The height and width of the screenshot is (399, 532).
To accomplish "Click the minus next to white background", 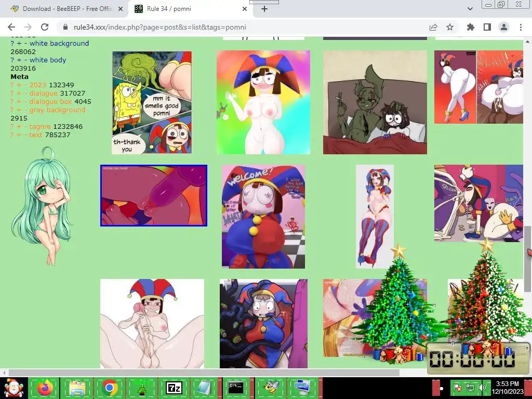I will pyautogui.click(x=25, y=44).
